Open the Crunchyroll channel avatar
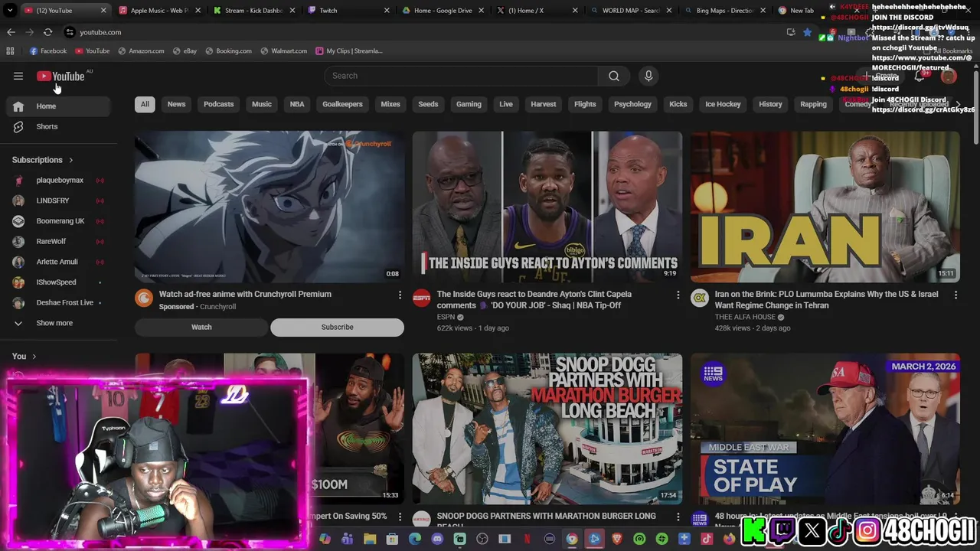Viewport: 980px width, 551px height. tap(144, 298)
